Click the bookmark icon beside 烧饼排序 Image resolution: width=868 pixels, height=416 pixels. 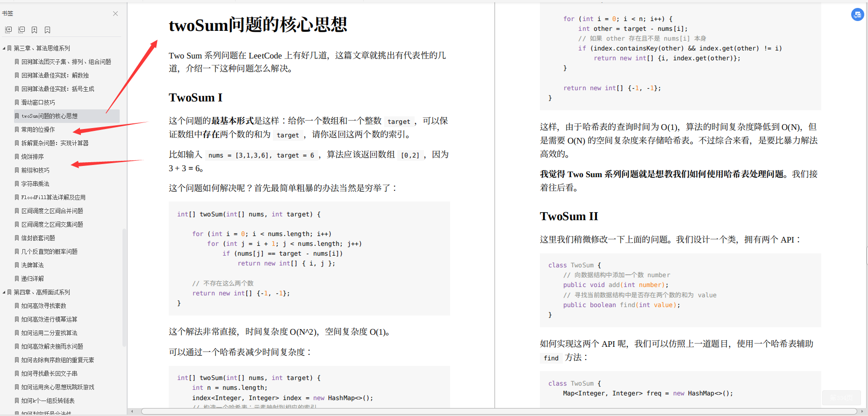coord(17,157)
